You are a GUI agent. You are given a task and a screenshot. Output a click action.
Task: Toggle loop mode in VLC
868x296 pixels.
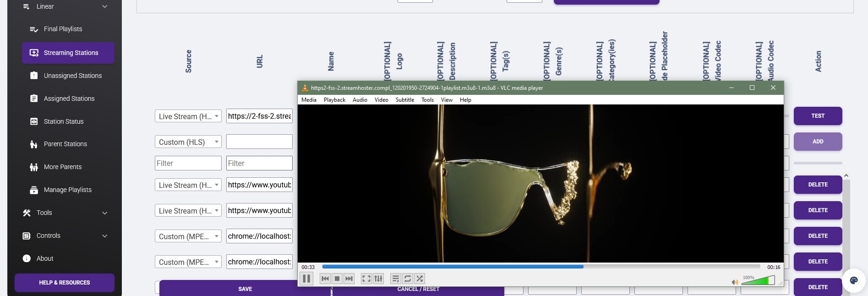408,279
